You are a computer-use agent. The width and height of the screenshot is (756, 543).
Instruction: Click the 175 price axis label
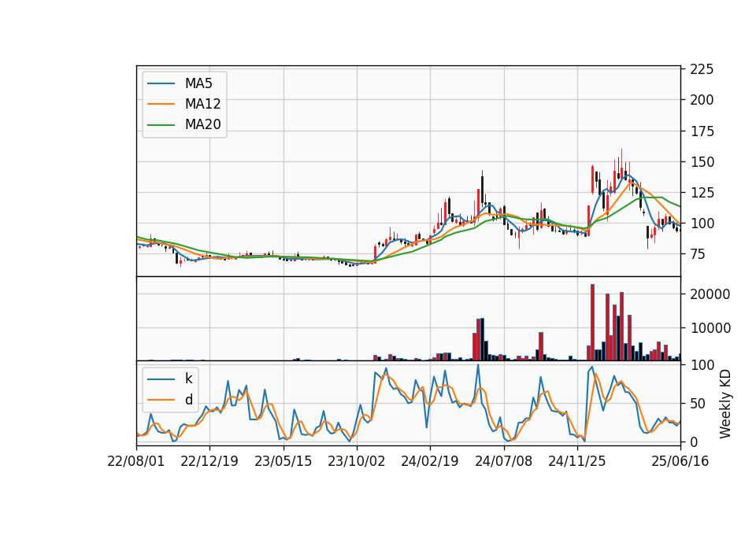(x=702, y=131)
